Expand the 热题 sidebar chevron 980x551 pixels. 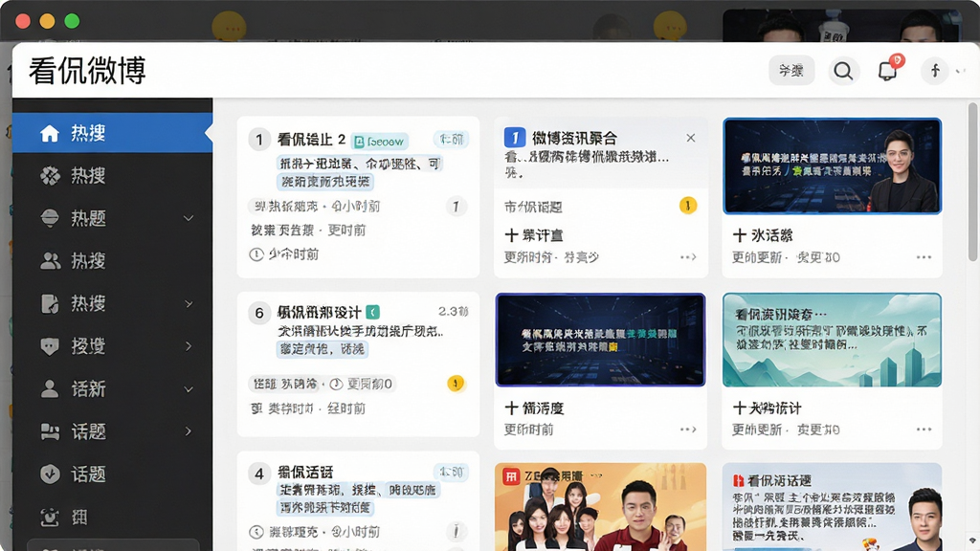click(x=189, y=218)
